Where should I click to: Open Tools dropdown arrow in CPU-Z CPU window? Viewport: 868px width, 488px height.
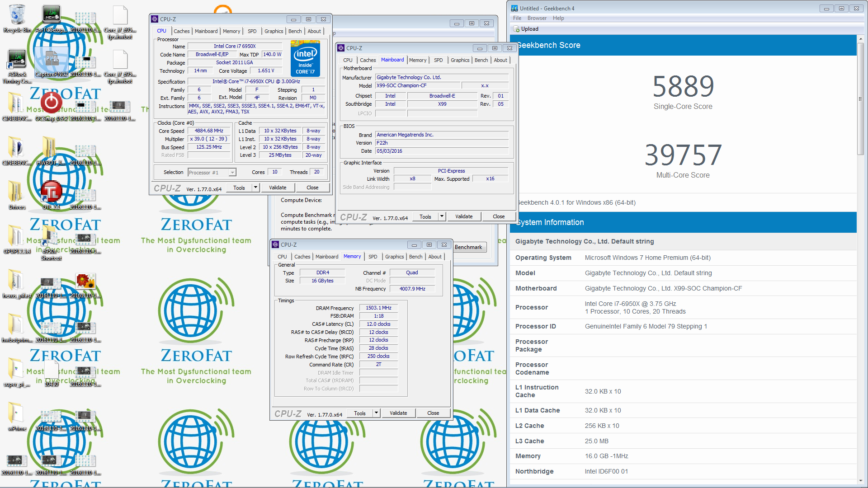click(x=255, y=188)
